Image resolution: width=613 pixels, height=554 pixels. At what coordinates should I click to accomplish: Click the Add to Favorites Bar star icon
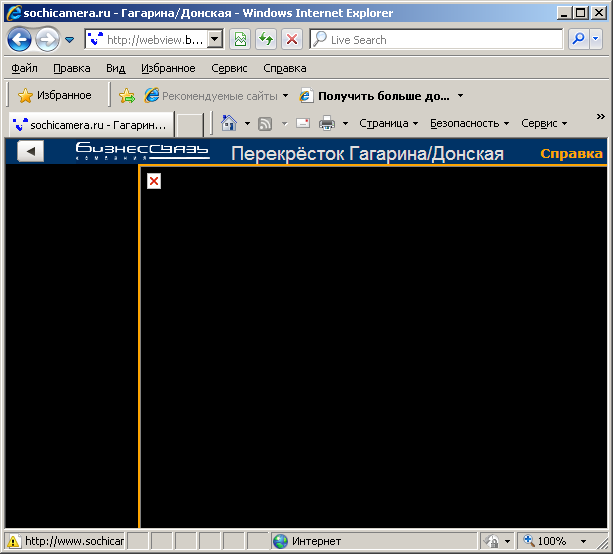pyautogui.click(x=127, y=96)
